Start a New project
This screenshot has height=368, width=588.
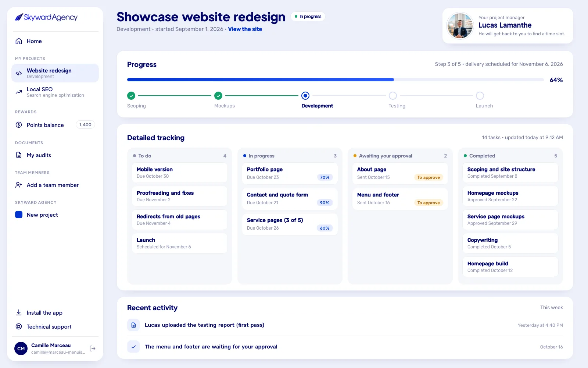click(x=55, y=215)
